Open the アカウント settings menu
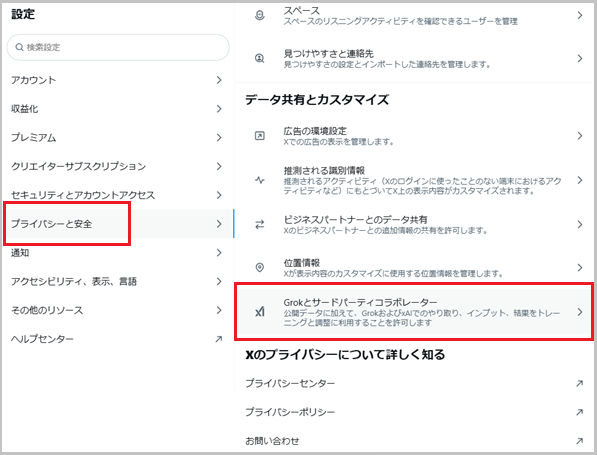This screenshot has height=455, width=597. 118,80
